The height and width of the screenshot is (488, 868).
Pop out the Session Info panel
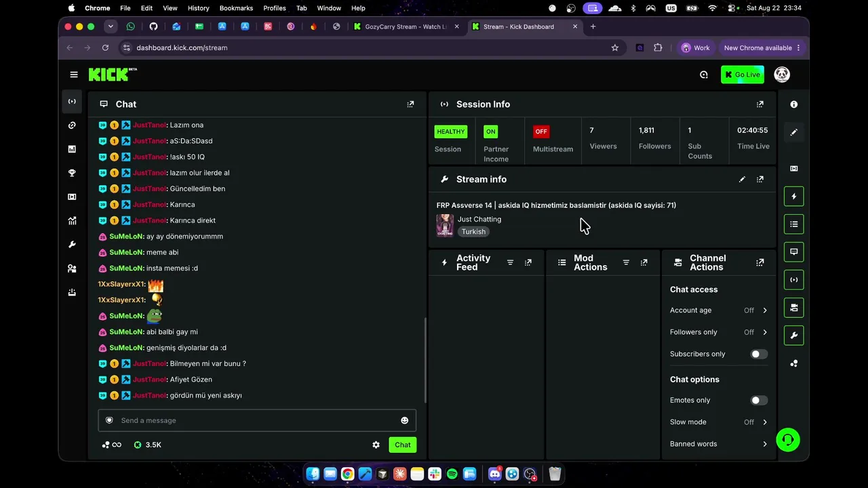[x=760, y=104]
